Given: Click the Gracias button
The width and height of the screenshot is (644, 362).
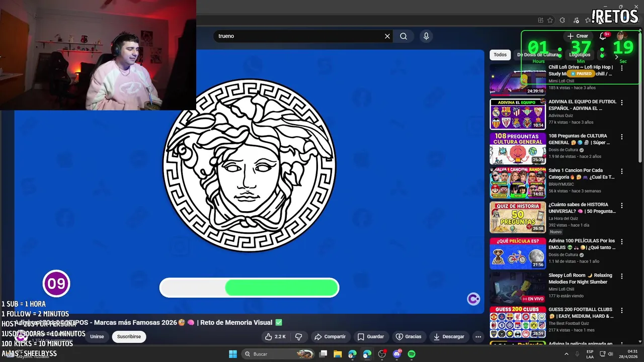Looking at the screenshot, I should click(x=409, y=336).
